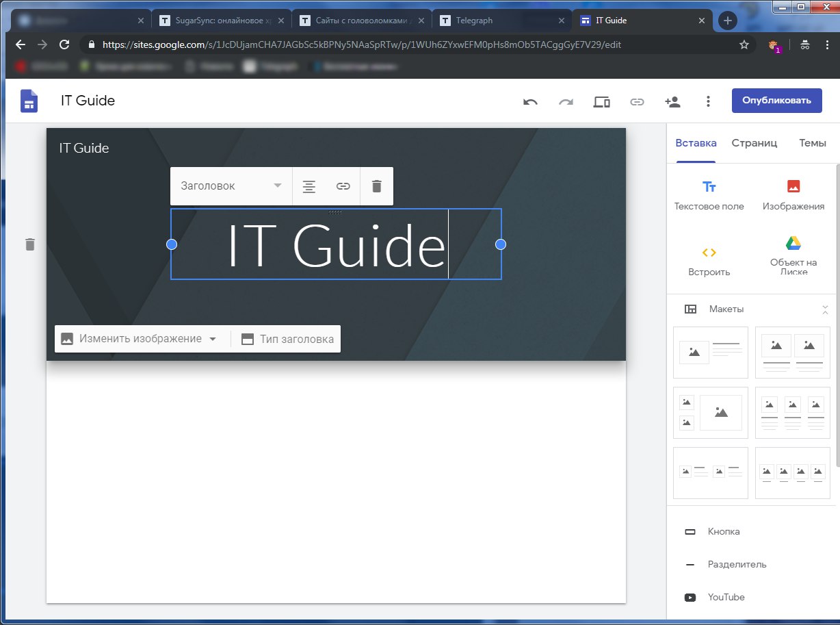The image size is (840, 625).
Task: Insert a Текстовое поле
Action: 709,195
